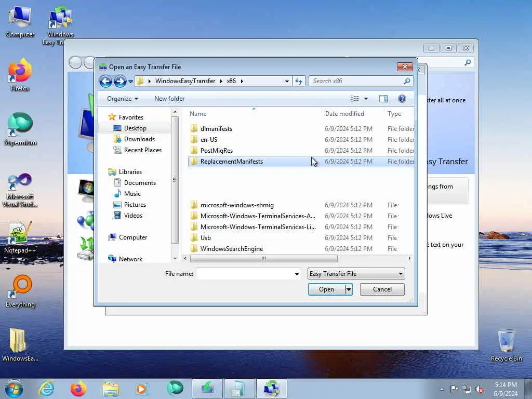Image resolution: width=532 pixels, height=399 pixels.
Task: Open the Computer desktop icon
Action: click(x=20, y=21)
